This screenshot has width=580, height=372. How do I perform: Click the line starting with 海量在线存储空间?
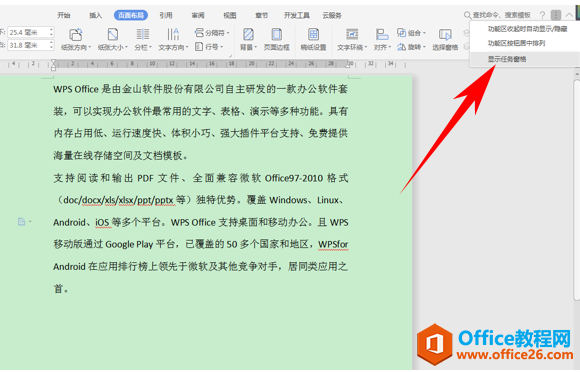[121, 156]
